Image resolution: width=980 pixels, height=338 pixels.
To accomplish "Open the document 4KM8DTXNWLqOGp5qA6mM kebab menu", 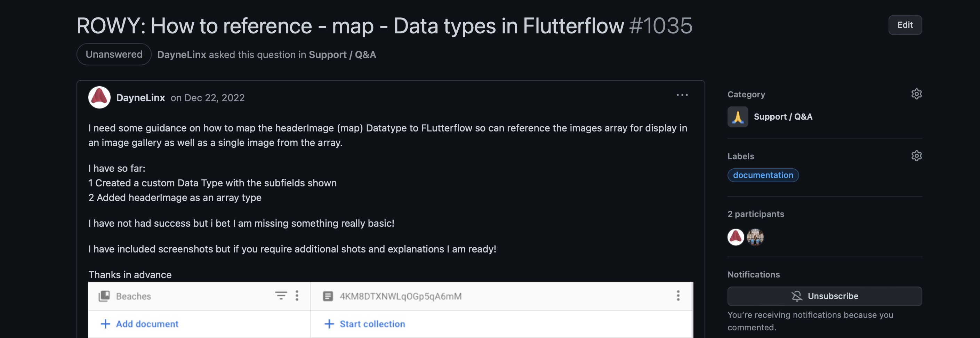I will [x=677, y=296].
